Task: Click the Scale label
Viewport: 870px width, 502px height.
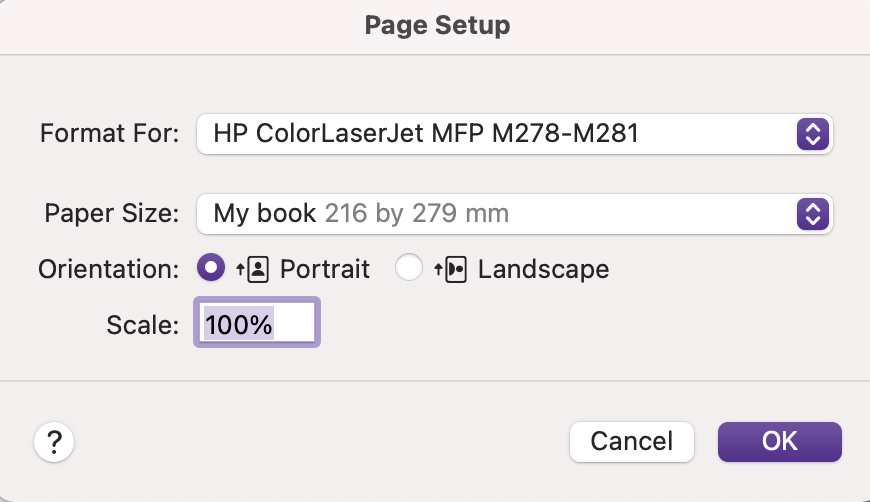Action: click(142, 324)
